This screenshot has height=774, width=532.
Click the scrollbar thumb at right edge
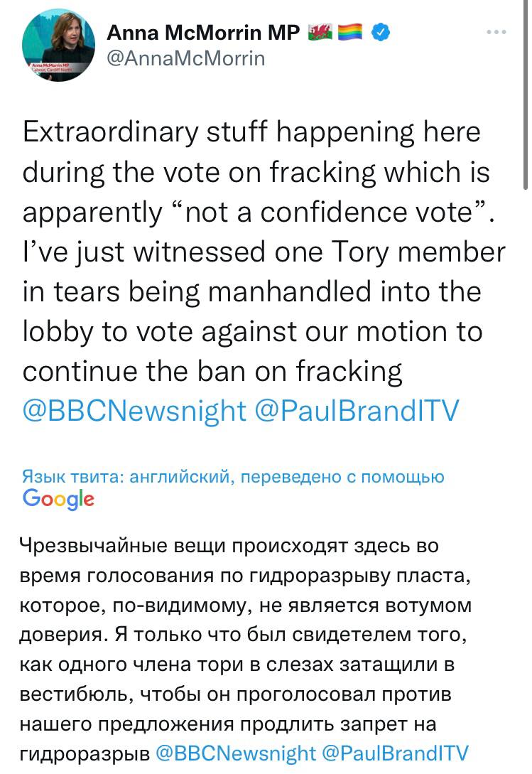click(526, 94)
